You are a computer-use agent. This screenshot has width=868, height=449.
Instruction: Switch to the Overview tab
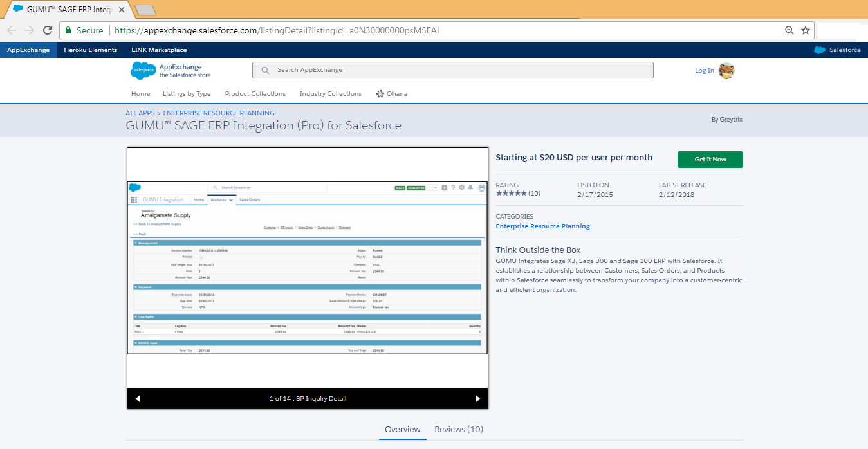tap(403, 430)
